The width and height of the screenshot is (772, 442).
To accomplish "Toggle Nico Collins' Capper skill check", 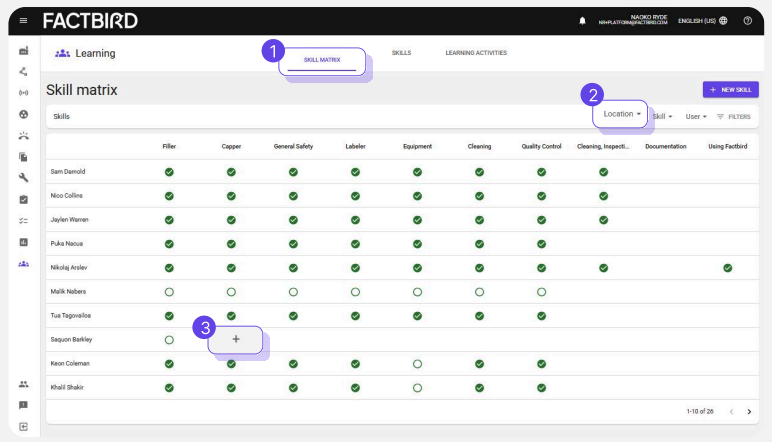I will click(x=231, y=196).
